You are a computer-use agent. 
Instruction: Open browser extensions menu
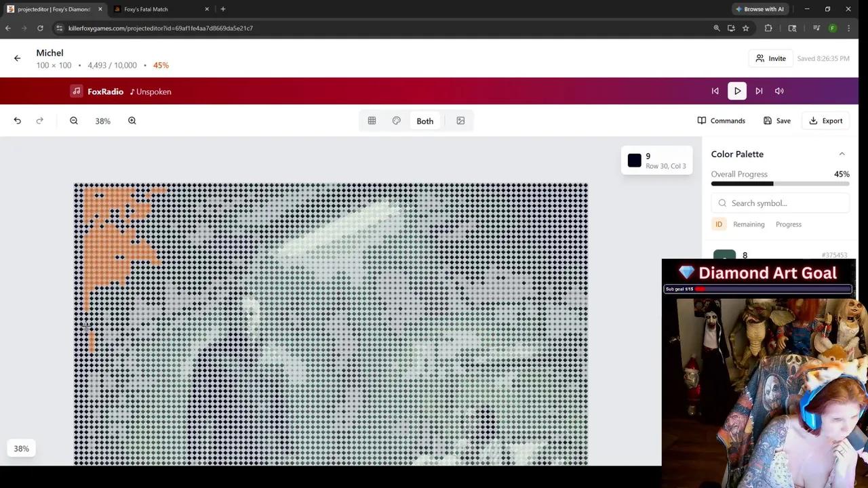click(x=768, y=28)
